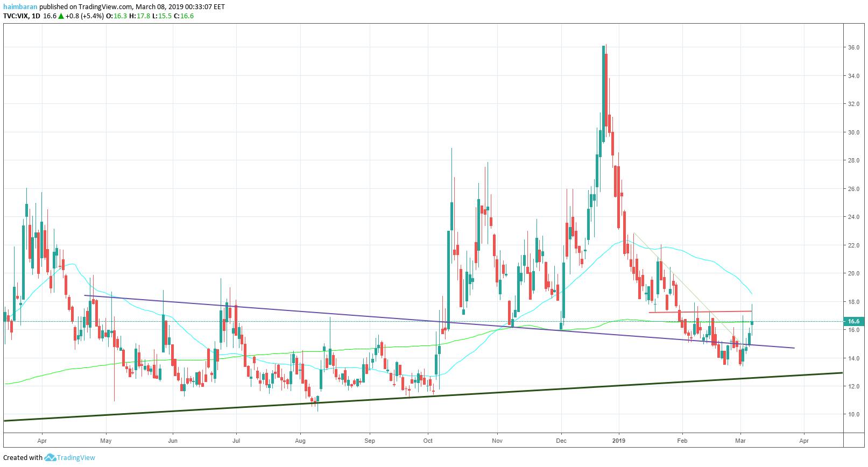Click the 24.0 price axis label
The height and width of the screenshot is (467, 868).
tap(853, 217)
